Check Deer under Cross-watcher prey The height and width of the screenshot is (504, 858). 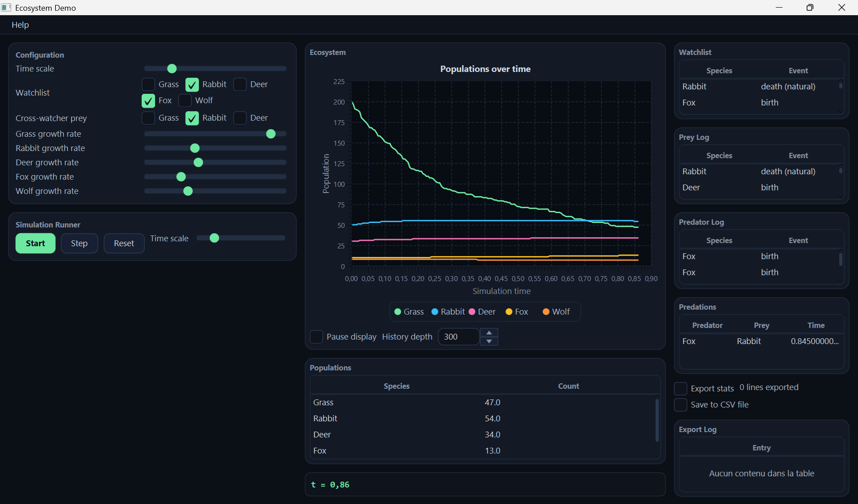click(x=240, y=118)
